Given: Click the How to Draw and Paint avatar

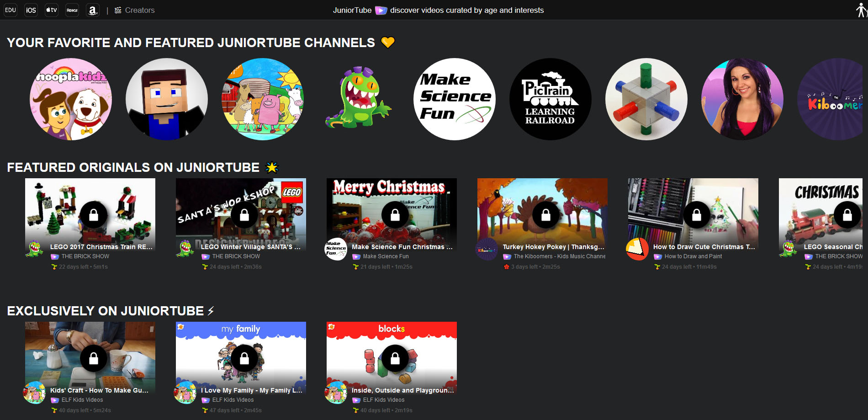Looking at the screenshot, I should point(637,249).
